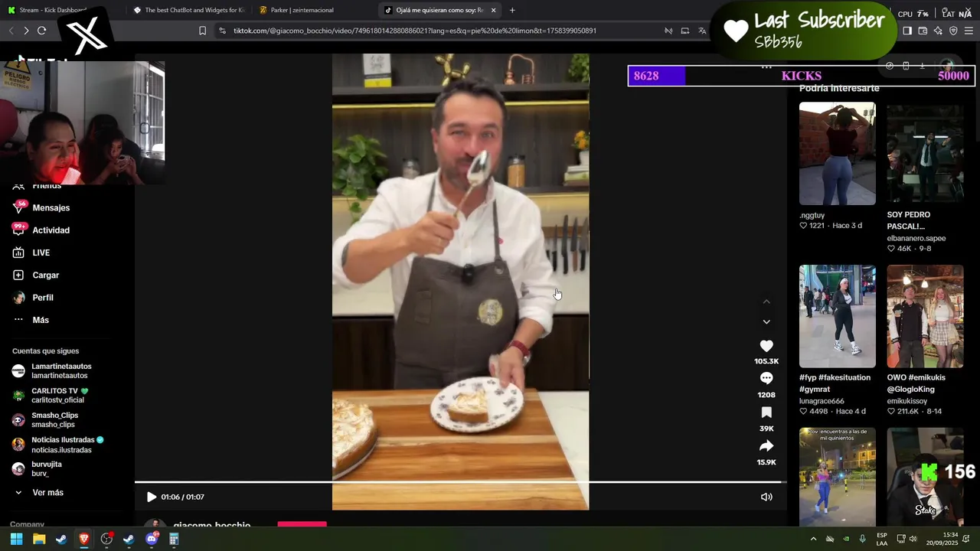This screenshot has height=551, width=980.
Task: Open the microphone tray icon
Action: click(x=863, y=539)
